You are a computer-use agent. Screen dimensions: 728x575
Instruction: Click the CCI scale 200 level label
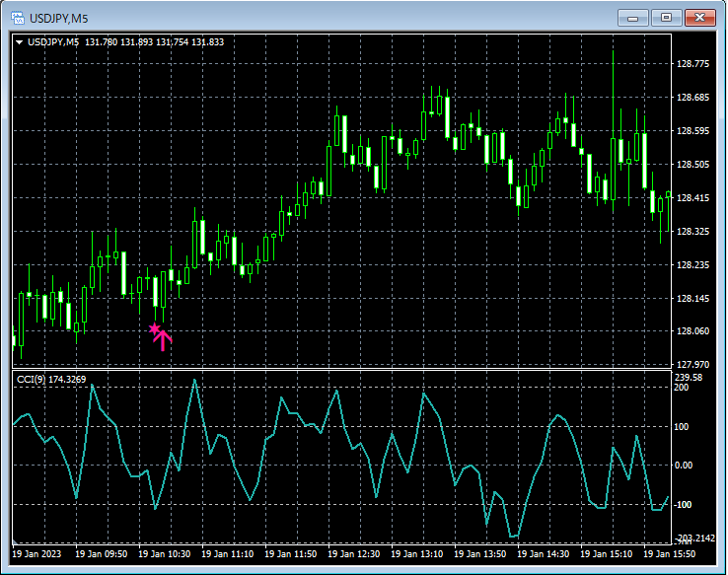(x=682, y=388)
